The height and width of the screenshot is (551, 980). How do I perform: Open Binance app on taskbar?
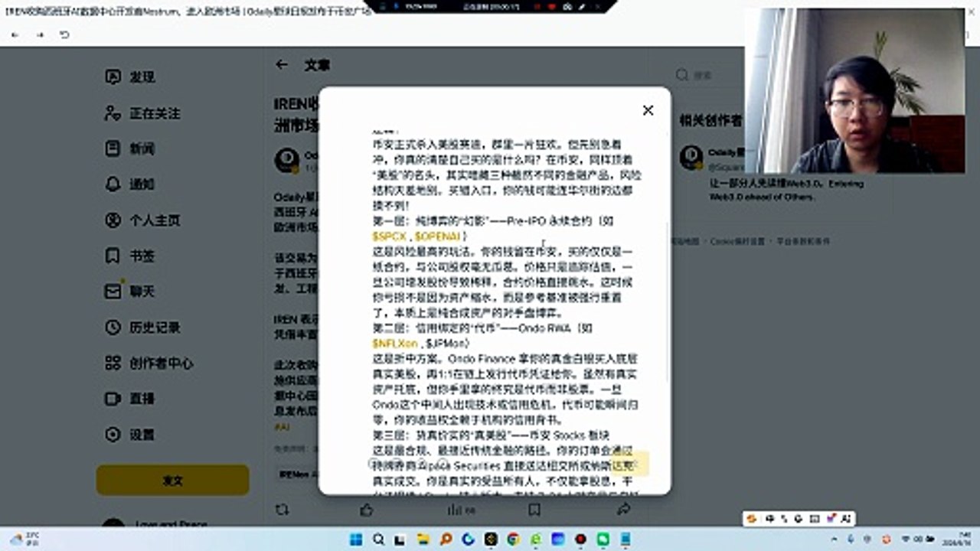coord(490,540)
